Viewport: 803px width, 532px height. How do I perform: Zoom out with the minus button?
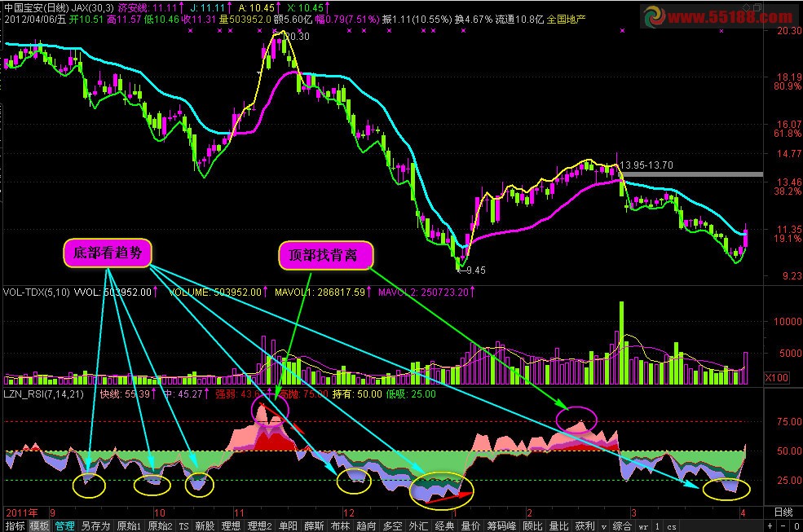[783, 525]
